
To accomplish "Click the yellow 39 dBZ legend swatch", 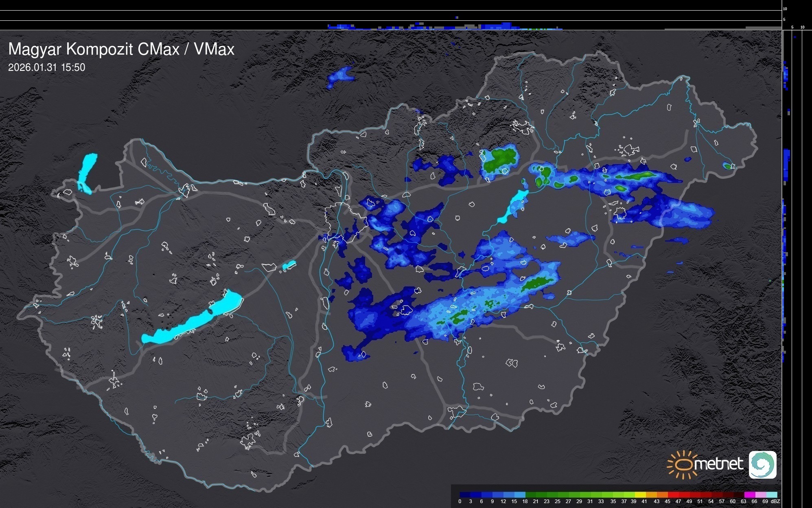I will [x=640, y=495].
